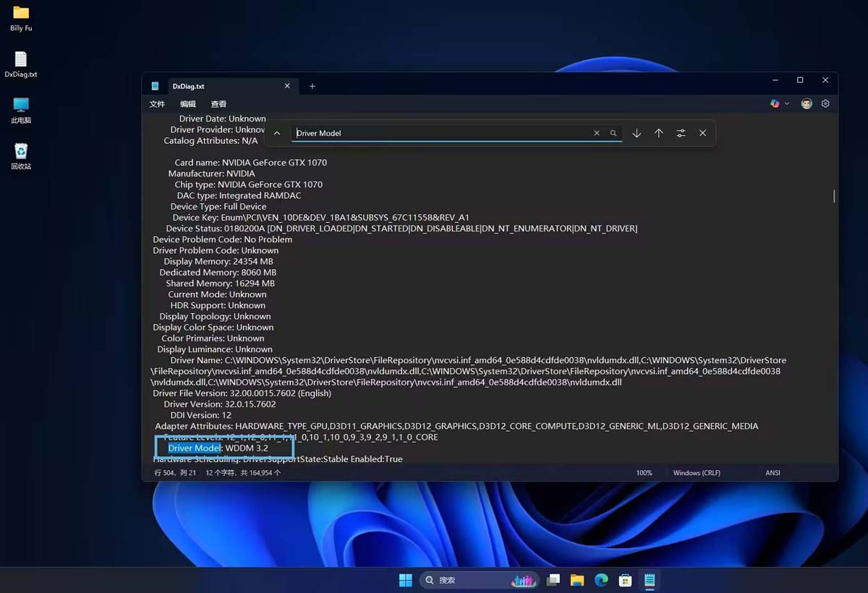The width and height of the screenshot is (868, 593).
Task: Close the DxDiag.txt tab
Action: coord(287,86)
